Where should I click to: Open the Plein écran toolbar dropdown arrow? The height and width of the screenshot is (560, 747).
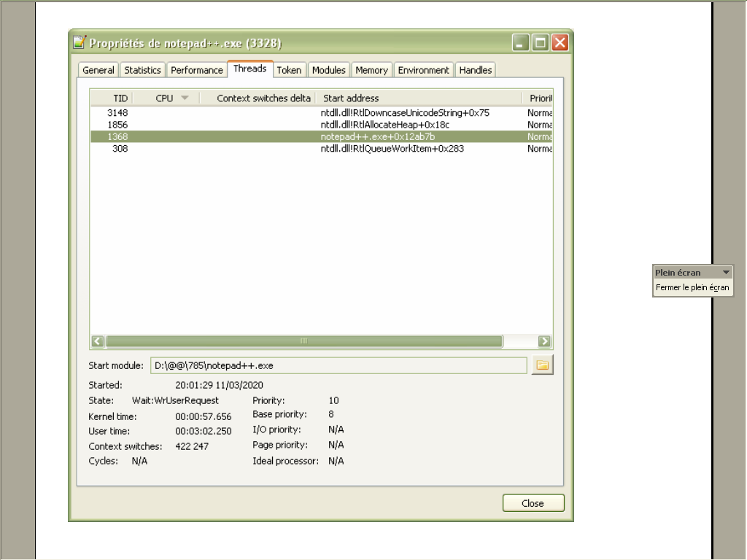[726, 273]
